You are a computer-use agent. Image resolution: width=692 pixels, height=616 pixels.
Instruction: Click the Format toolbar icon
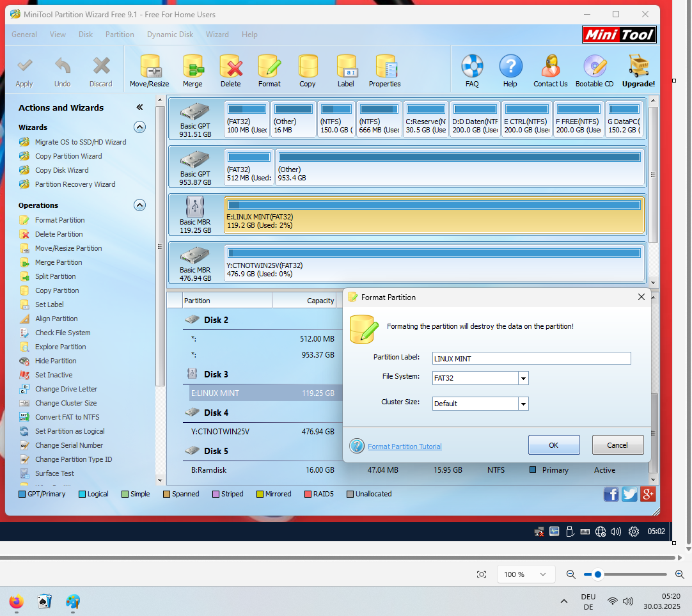coord(269,66)
